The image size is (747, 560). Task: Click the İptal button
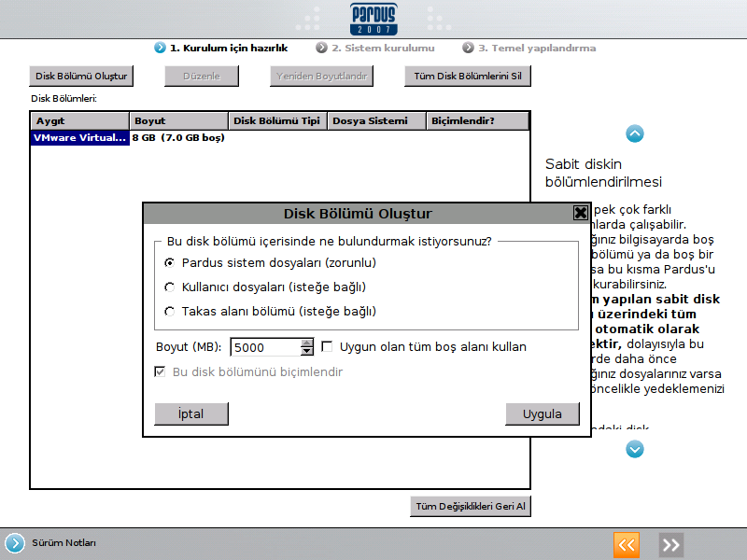coord(191,413)
